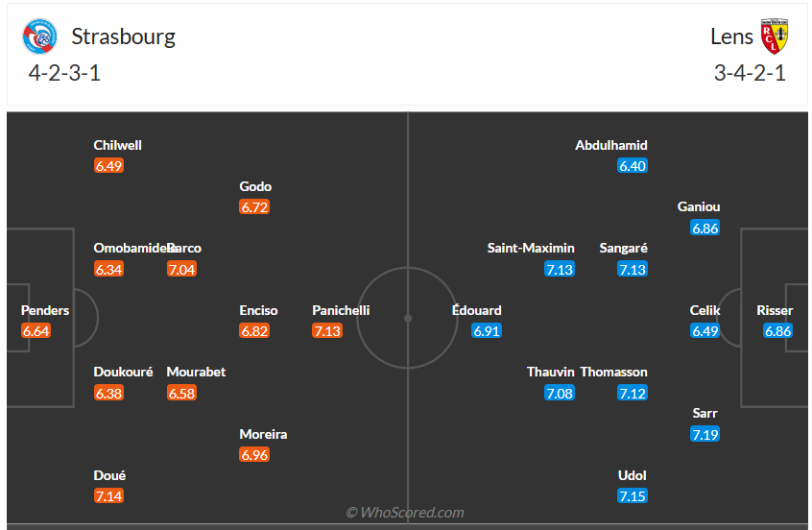Select Panichelli's 7.13 rating badge
Image resolution: width=812 pixels, height=530 pixels.
[x=327, y=330]
